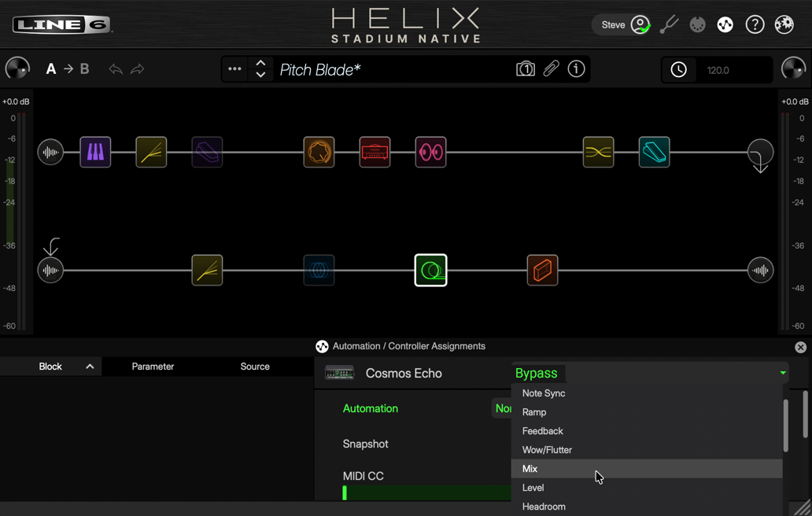Collapse the Bypass parameter dropdown arrow

[x=782, y=373]
